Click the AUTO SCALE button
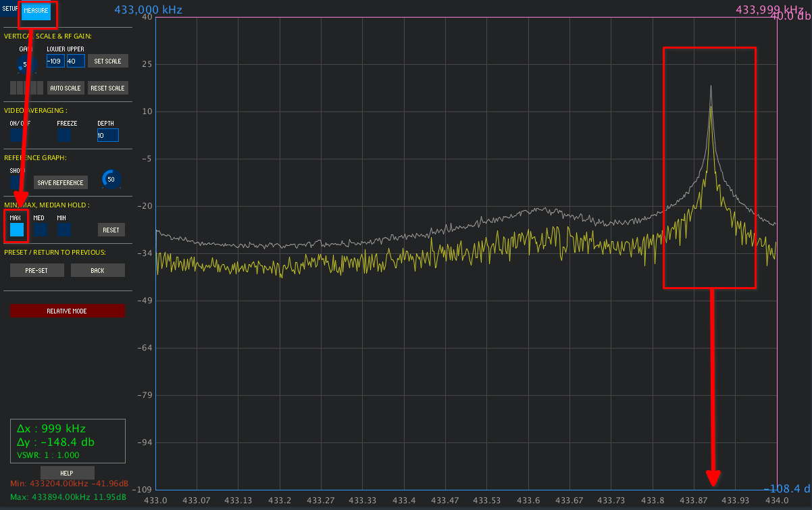This screenshot has width=812, height=510. (65, 88)
